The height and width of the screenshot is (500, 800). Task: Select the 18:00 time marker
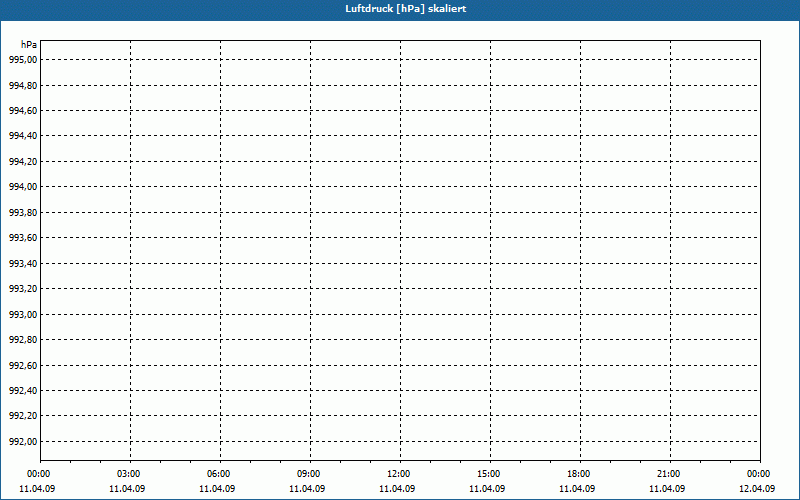pyautogui.click(x=579, y=474)
